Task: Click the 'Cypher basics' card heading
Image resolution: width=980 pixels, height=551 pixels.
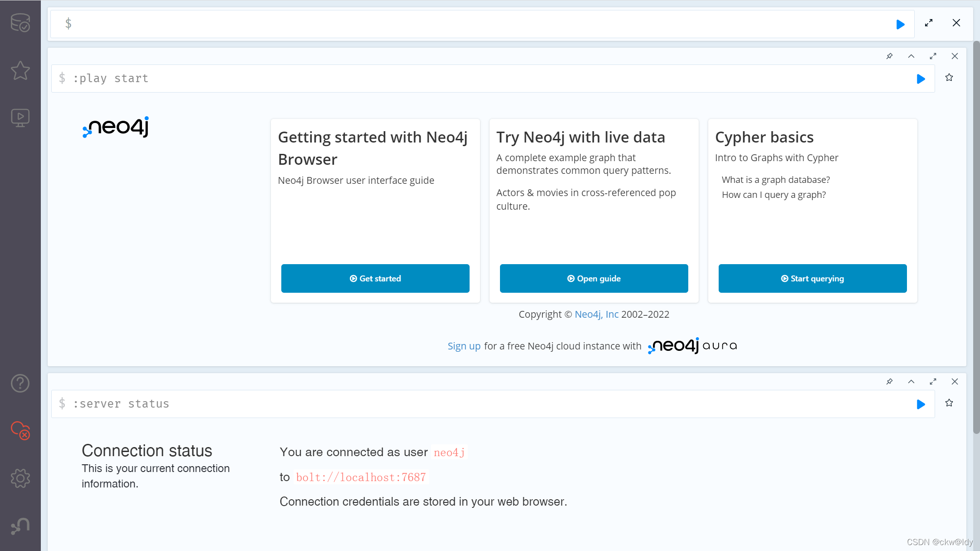Action: point(764,137)
